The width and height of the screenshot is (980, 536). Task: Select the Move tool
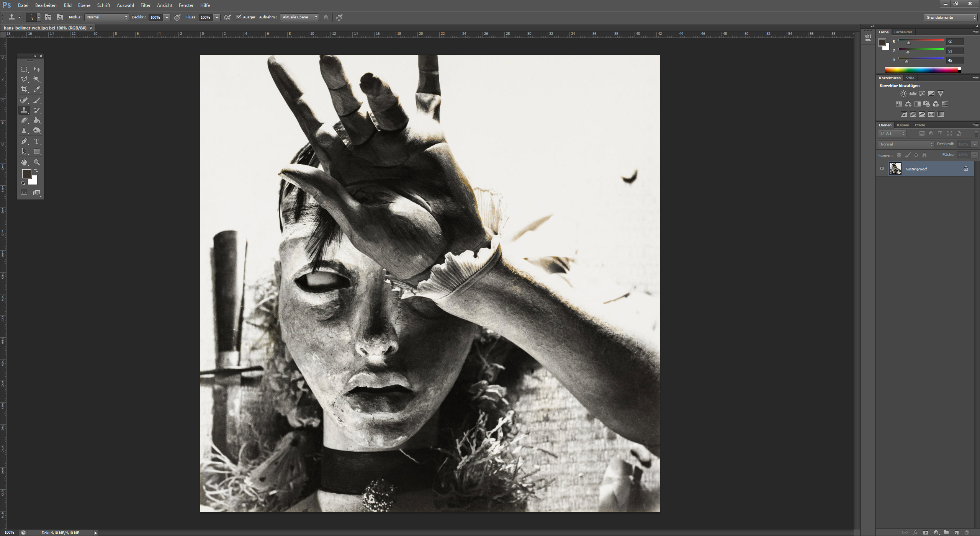point(37,69)
